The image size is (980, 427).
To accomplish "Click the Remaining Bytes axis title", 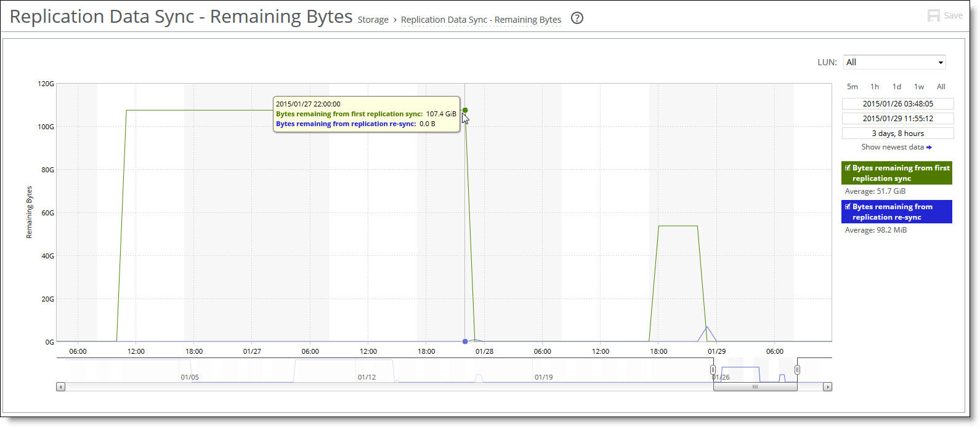I will 29,212.
